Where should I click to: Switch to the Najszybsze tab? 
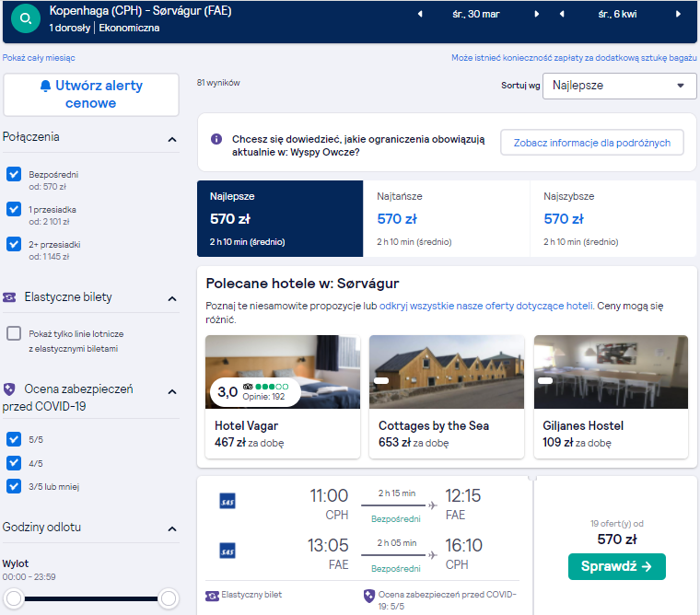(x=612, y=219)
